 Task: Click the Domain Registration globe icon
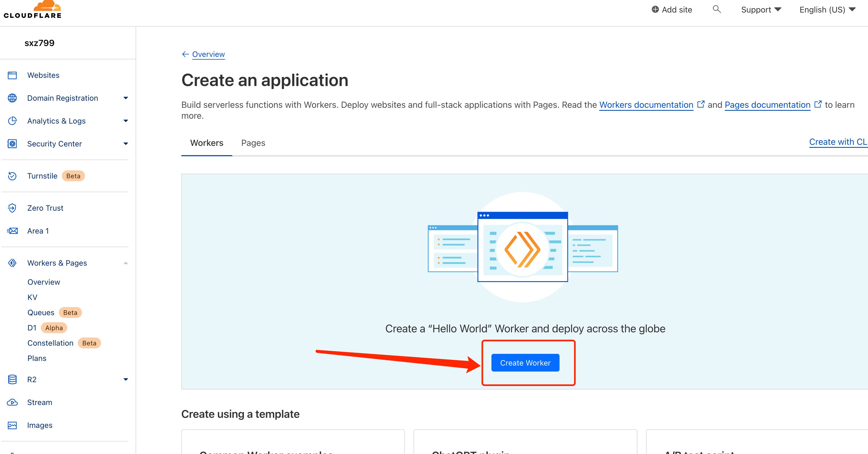[13, 98]
